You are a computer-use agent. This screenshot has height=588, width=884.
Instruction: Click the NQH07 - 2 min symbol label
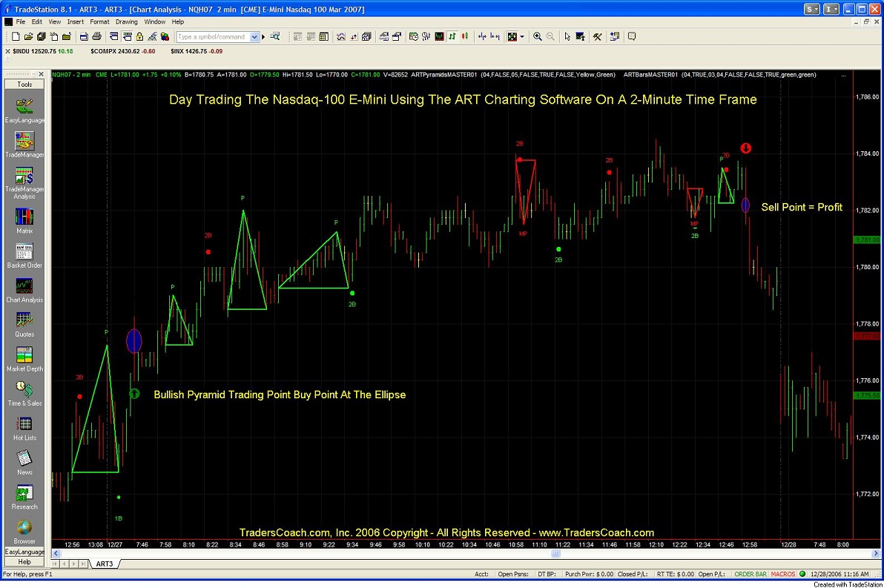pyautogui.click(x=71, y=74)
